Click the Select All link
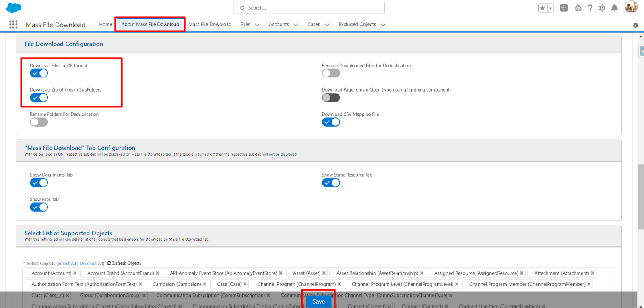This screenshot has height=308, width=644. point(66,264)
